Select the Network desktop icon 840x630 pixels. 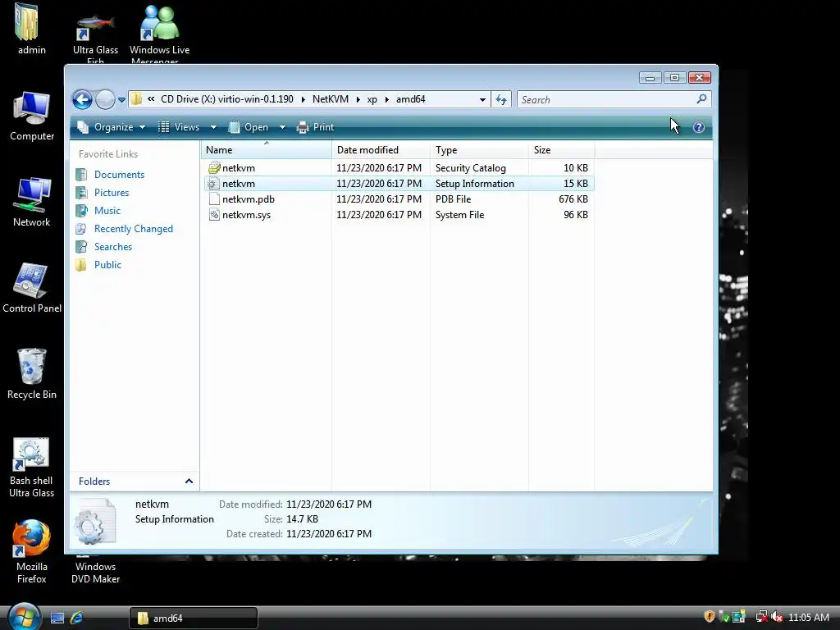coord(32,202)
